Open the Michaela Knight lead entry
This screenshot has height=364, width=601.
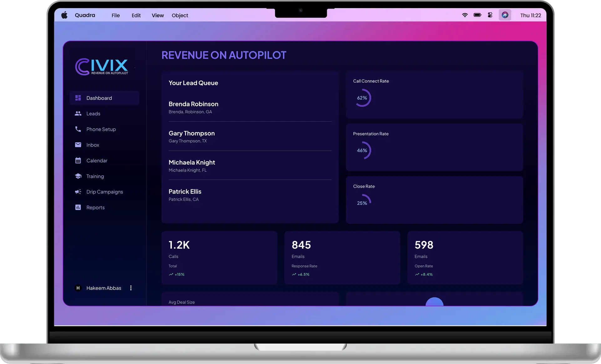click(192, 166)
